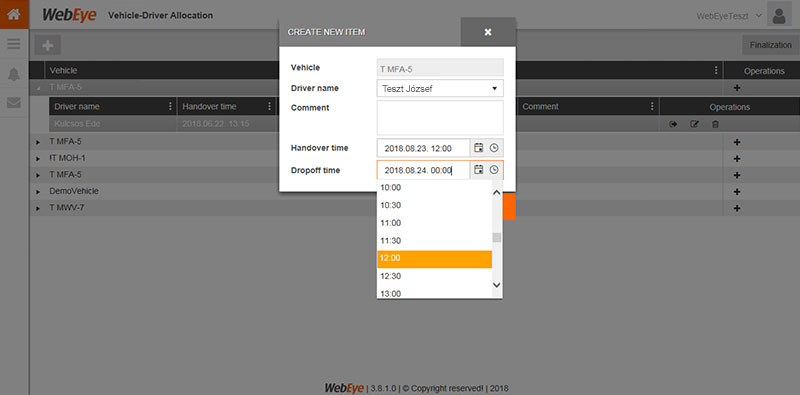The width and height of the screenshot is (800, 395).
Task: Click the Kulcsos Ede handover arrow icon
Action: click(x=673, y=124)
